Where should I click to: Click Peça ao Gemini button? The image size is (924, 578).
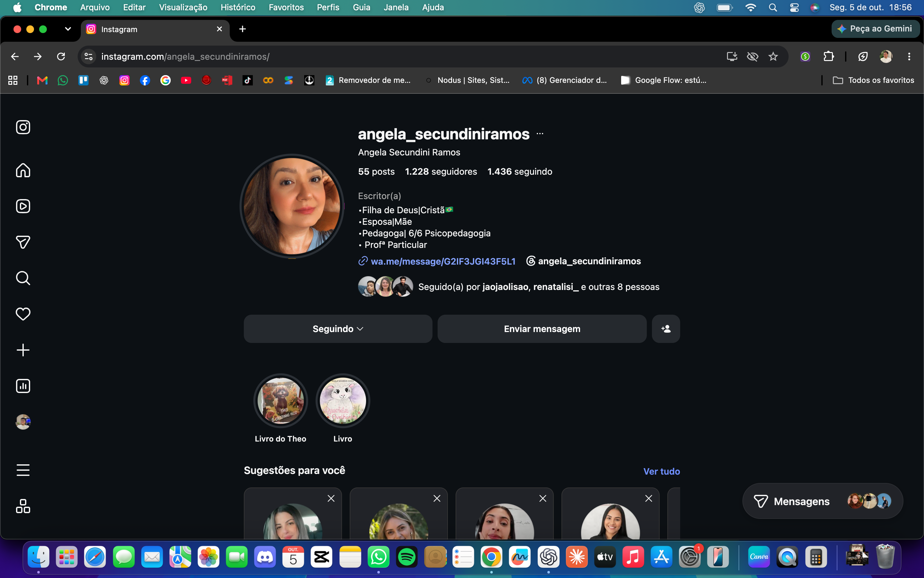(x=875, y=29)
